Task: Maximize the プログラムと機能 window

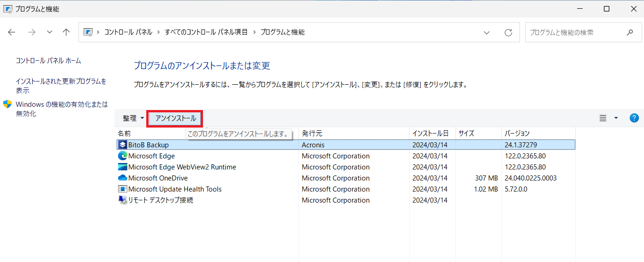Action: tap(607, 9)
